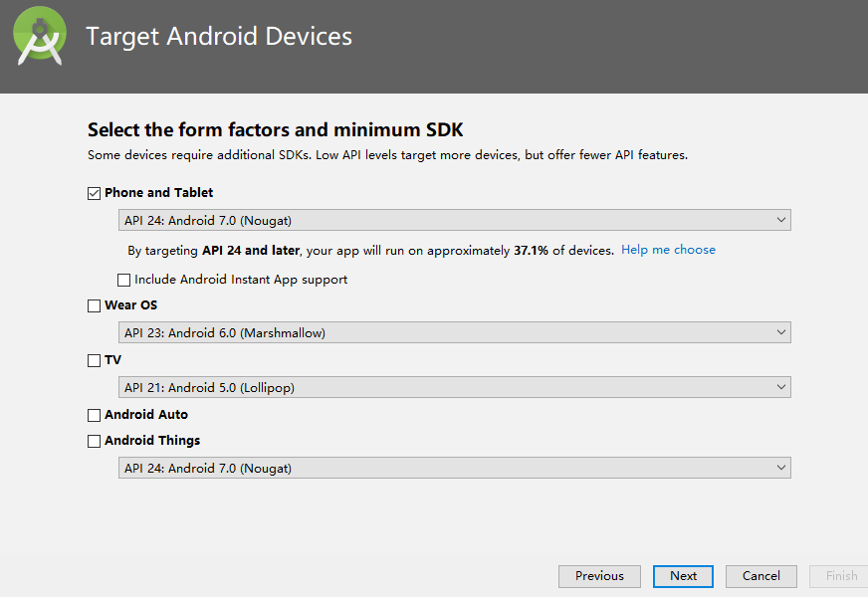Click the Wear OS dropdown chevron

[781, 332]
